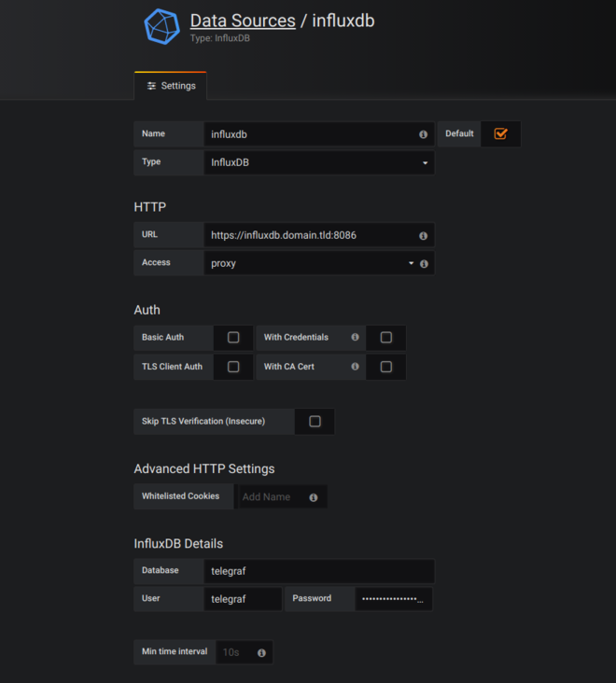Click info icon in Name field
This screenshot has width=616, height=683.
(423, 134)
